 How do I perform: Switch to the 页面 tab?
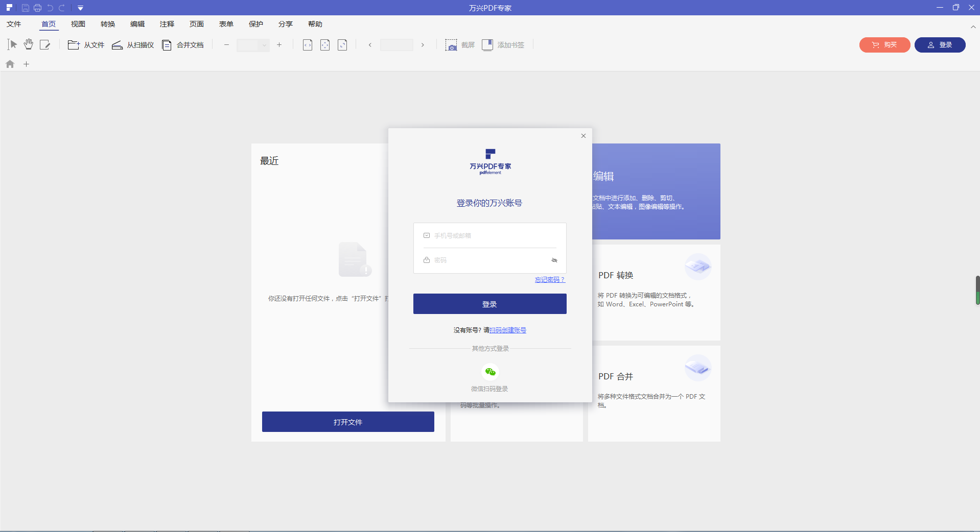click(197, 24)
